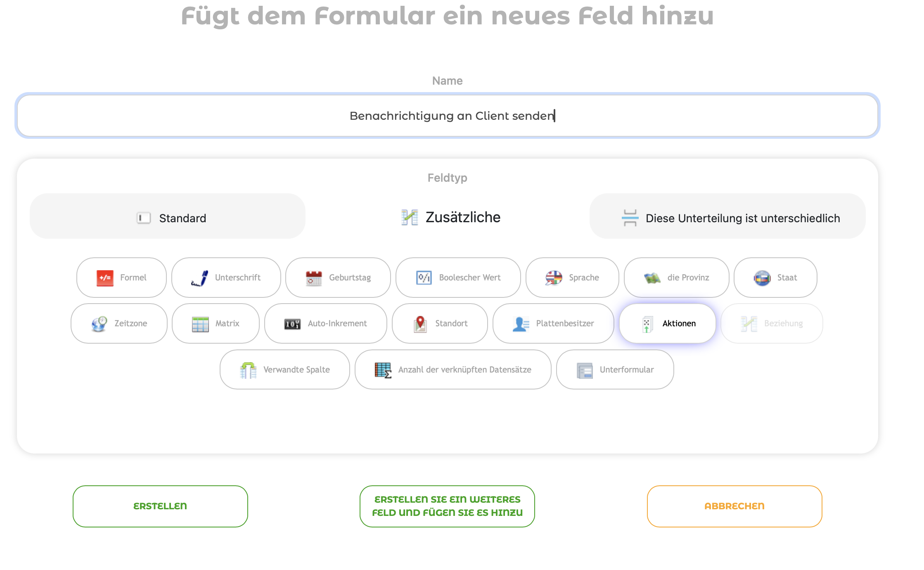Select the Zeitzone field type label
924x570 pixels.
(x=130, y=323)
